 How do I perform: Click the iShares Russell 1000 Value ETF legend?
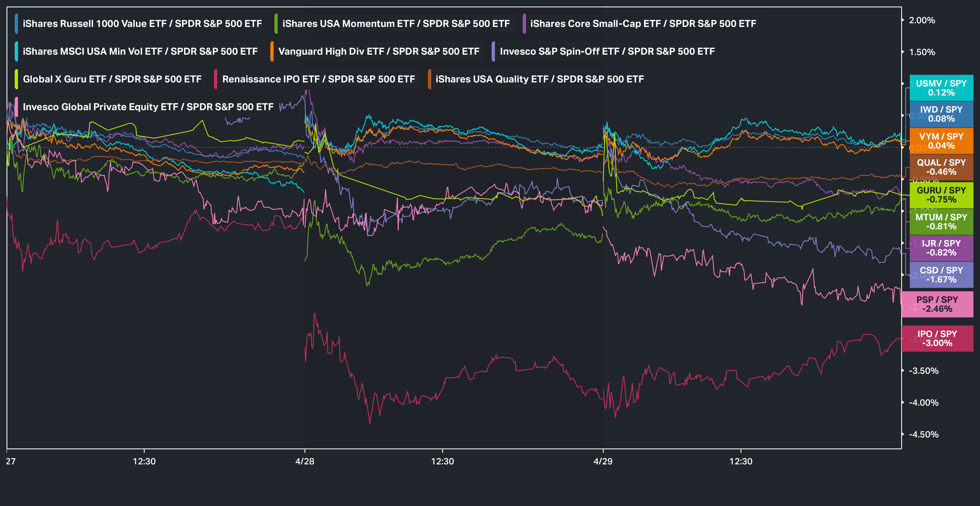tap(142, 24)
